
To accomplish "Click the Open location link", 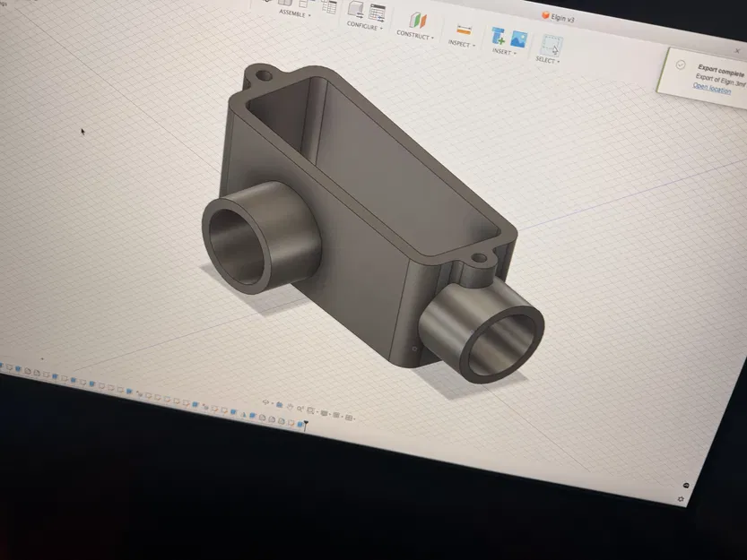I will (712, 89).
